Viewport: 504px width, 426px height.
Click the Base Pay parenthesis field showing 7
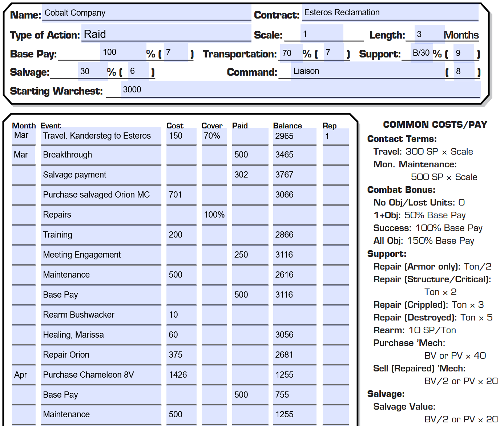click(x=176, y=52)
